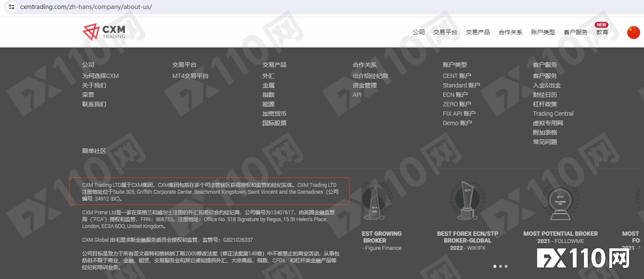
Task: Open the 常见问题 link
Action: (545, 142)
